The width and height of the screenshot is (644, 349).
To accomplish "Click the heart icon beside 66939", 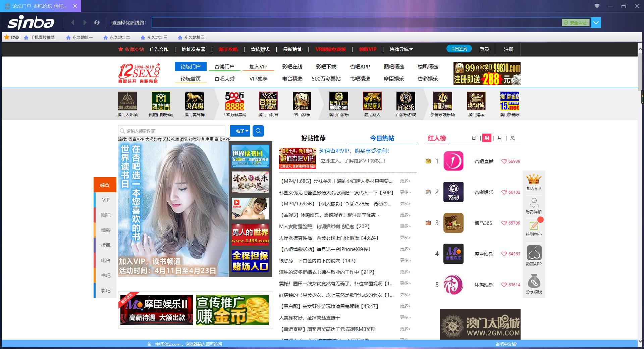I will [504, 161].
